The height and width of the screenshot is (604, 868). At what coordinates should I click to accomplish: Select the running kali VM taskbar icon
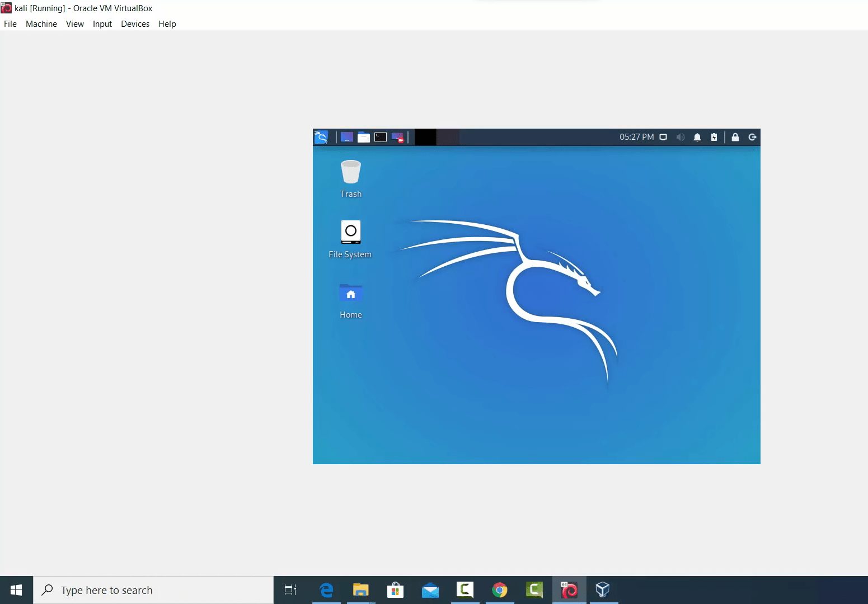[x=569, y=590]
